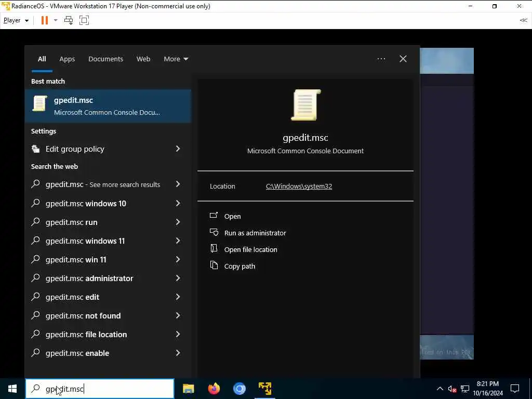Expand the 'gpedit.msc windows 11' chevron
The height and width of the screenshot is (399, 532).
pyautogui.click(x=178, y=241)
